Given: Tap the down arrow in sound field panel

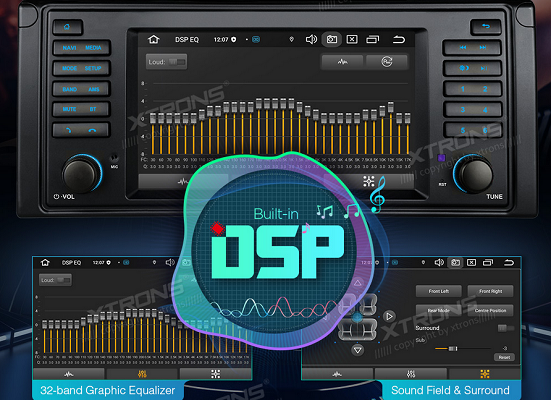Looking at the screenshot, I should tap(358, 350).
